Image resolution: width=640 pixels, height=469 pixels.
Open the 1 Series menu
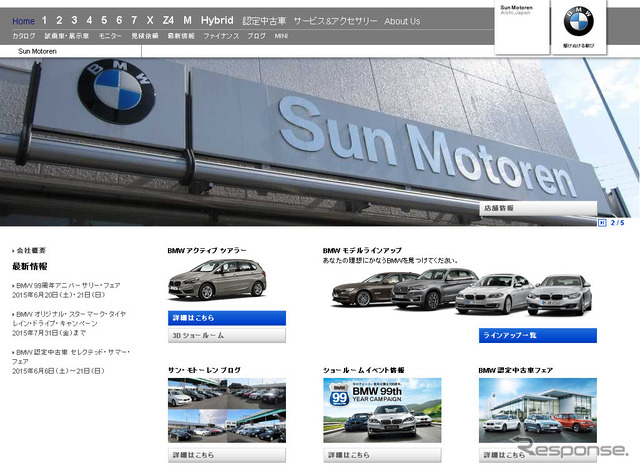click(44, 20)
